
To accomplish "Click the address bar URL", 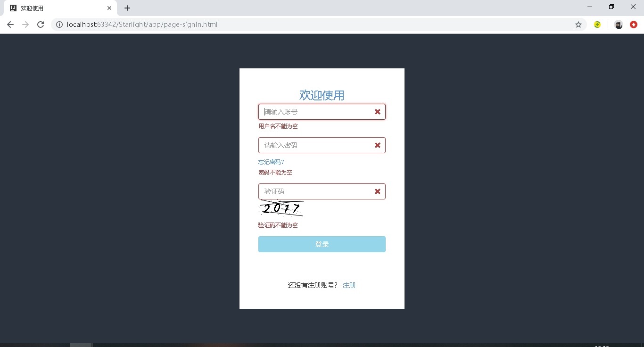I will point(142,25).
